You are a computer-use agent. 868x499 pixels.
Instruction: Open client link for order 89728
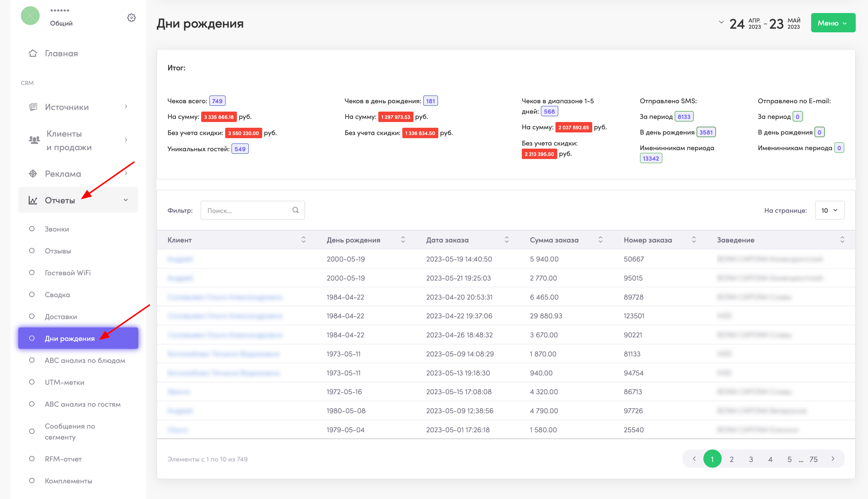pos(225,297)
